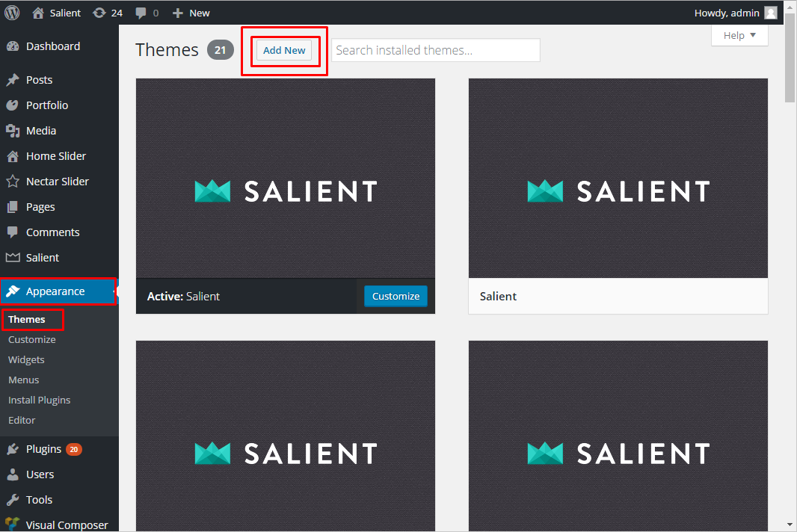Click the Comments speech bubble sidebar icon
This screenshot has height=532, width=797.
coord(13,232)
